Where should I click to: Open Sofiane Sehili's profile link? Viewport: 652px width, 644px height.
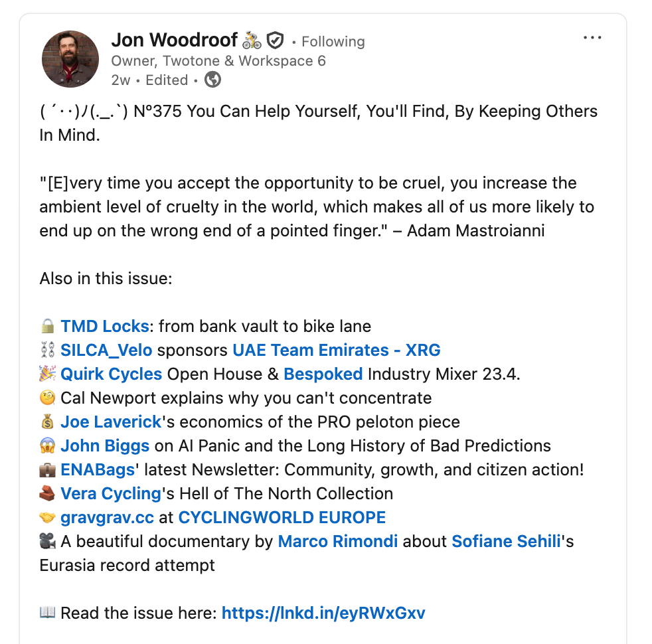click(x=507, y=541)
